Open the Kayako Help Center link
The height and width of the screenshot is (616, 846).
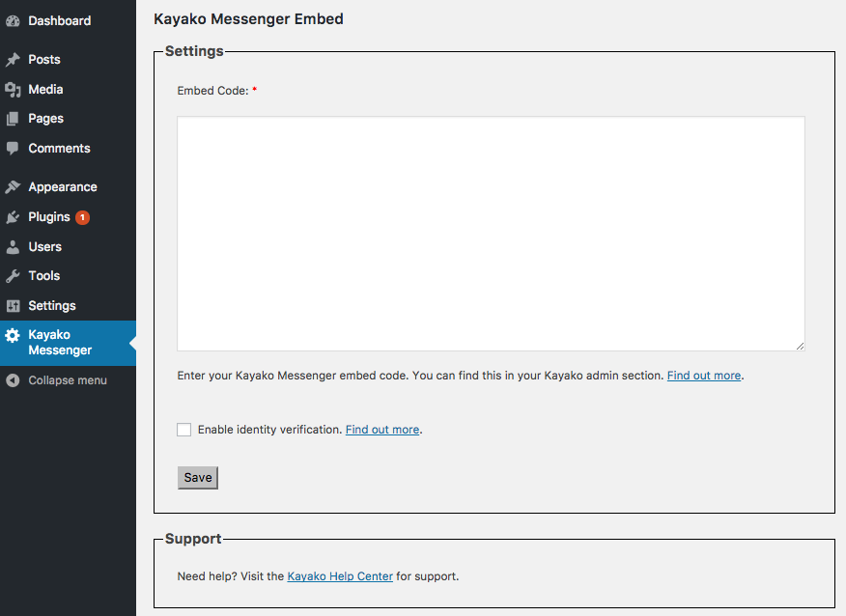tap(340, 576)
